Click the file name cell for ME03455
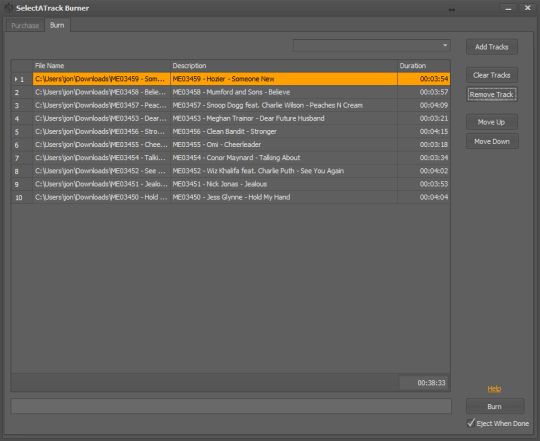Viewport: 540px width, 441px height. point(101,145)
